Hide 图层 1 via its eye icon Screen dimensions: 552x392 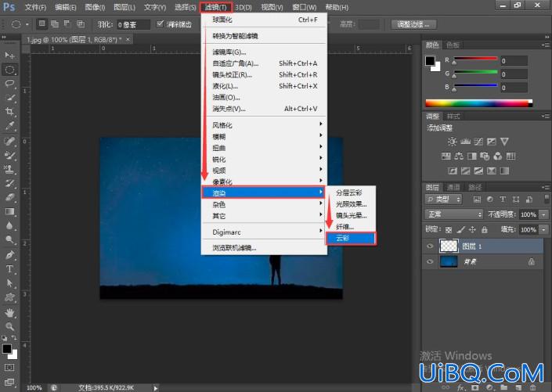coord(430,246)
